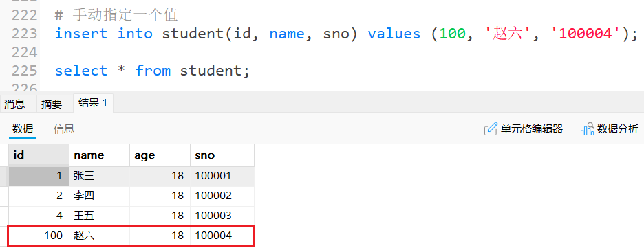Open the 单元格编辑器 text button
644x250 pixels.
[x=531, y=129]
